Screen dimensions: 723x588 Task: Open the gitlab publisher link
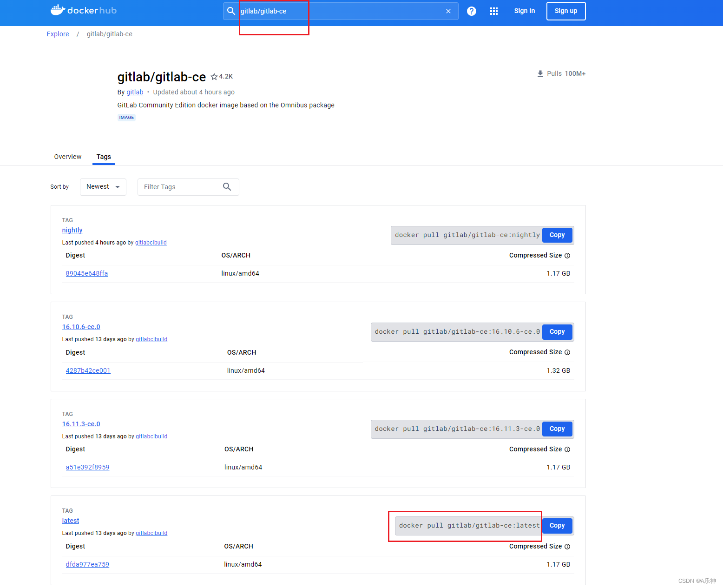135,92
